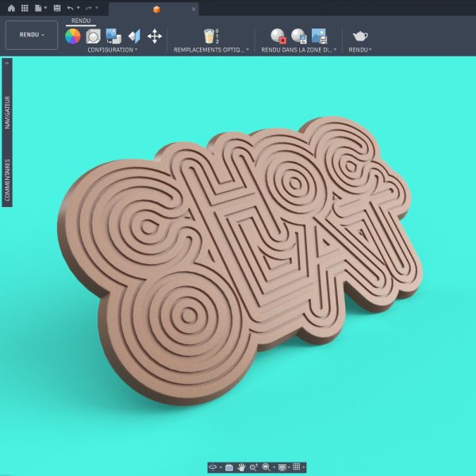This screenshot has width=476, height=476.
Task: Save the document with the floppy icon
Action: [x=57, y=8]
